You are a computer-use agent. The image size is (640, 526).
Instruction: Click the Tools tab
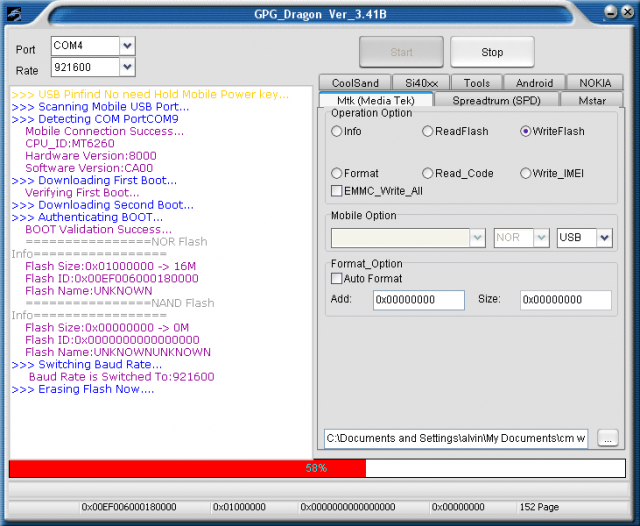[477, 83]
